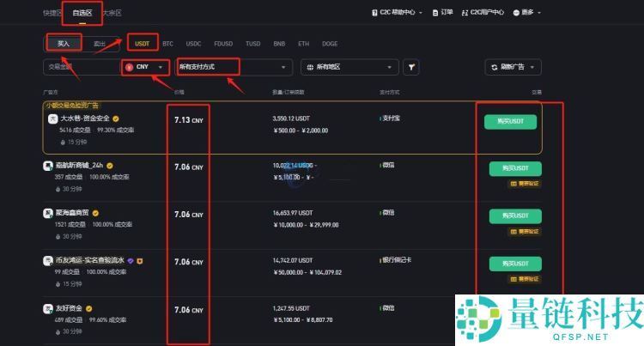Select the ETH coin tab

point(303,44)
